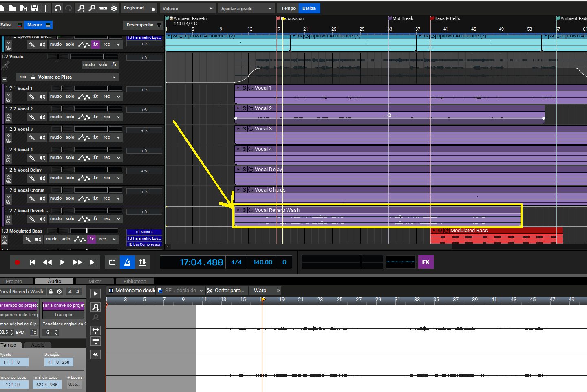Expand the rec options arrow on Vocal Chorus
This screenshot has width=587, height=392.
pyautogui.click(x=118, y=198)
